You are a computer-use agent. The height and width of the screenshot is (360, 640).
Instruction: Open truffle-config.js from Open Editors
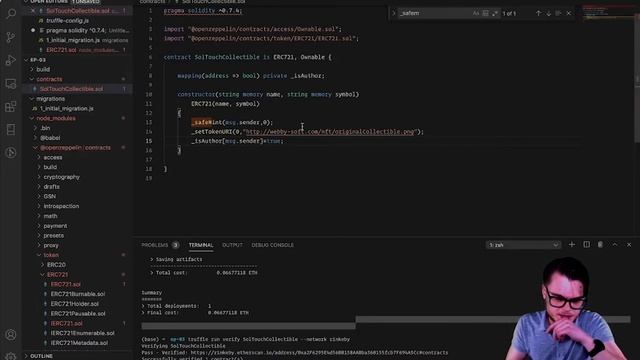click(67, 20)
